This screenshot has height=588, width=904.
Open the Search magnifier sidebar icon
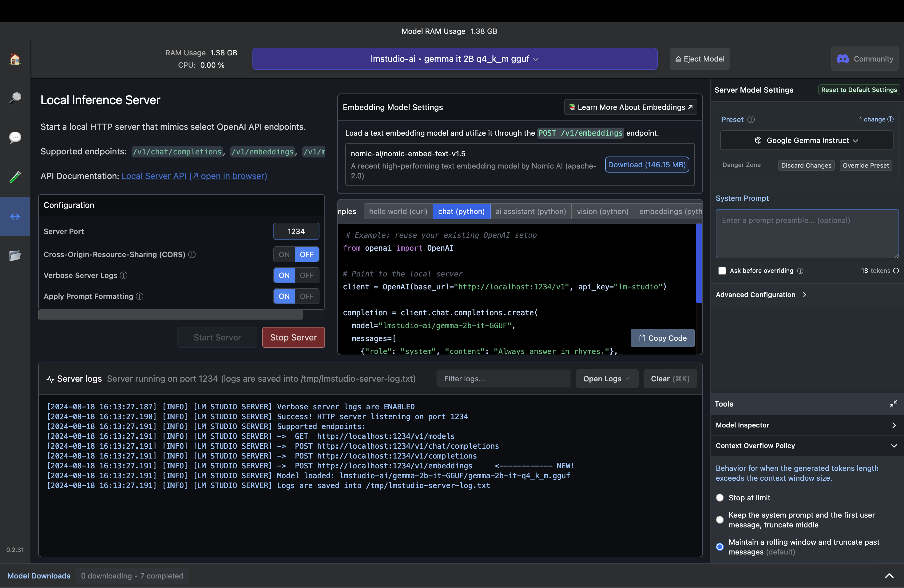coord(15,98)
